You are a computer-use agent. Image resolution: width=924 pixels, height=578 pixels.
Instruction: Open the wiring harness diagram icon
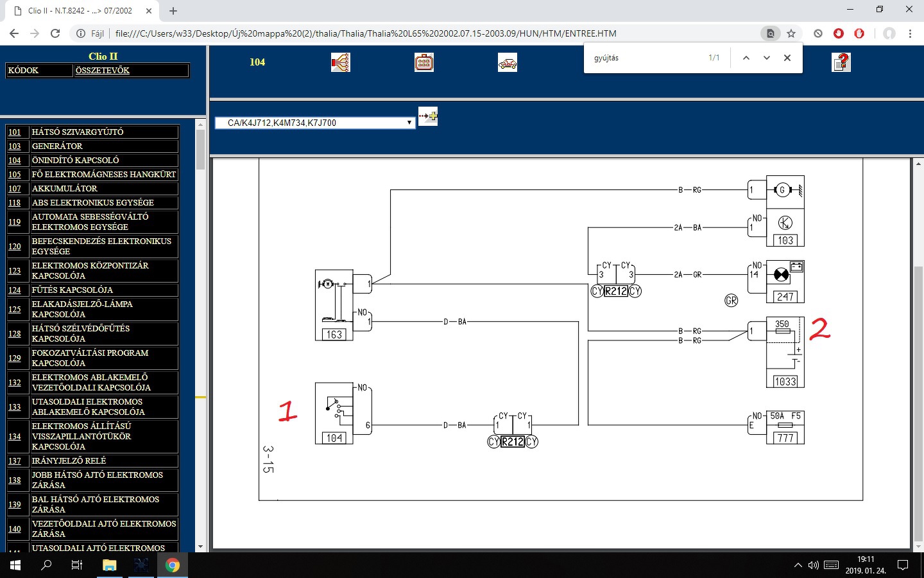point(341,62)
